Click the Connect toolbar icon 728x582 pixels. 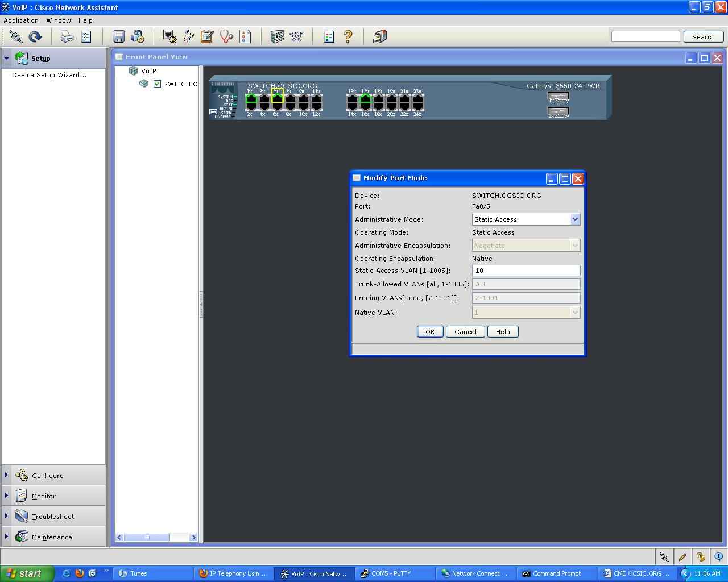click(16, 37)
